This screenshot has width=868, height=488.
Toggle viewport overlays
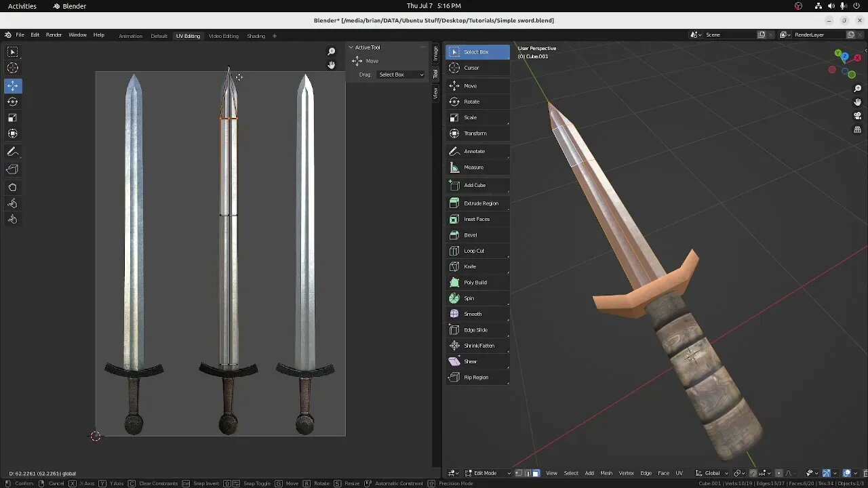tap(846, 473)
